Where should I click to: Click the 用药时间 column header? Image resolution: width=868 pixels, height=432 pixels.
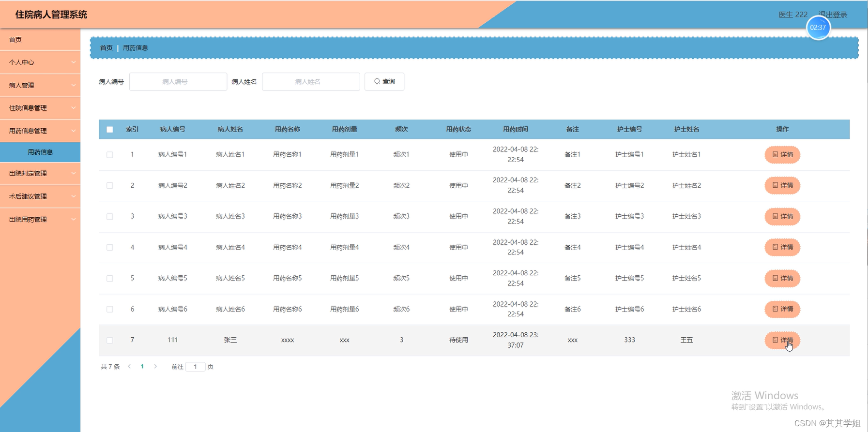[x=516, y=129]
